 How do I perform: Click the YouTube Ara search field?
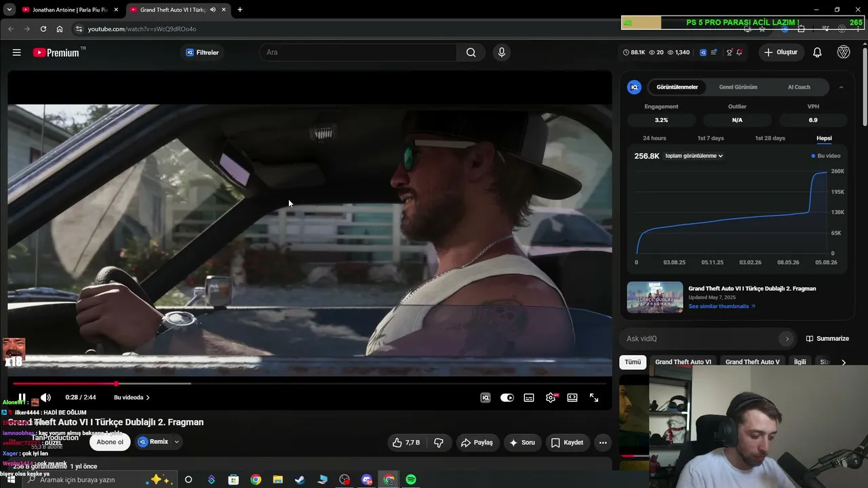pyautogui.click(x=358, y=52)
